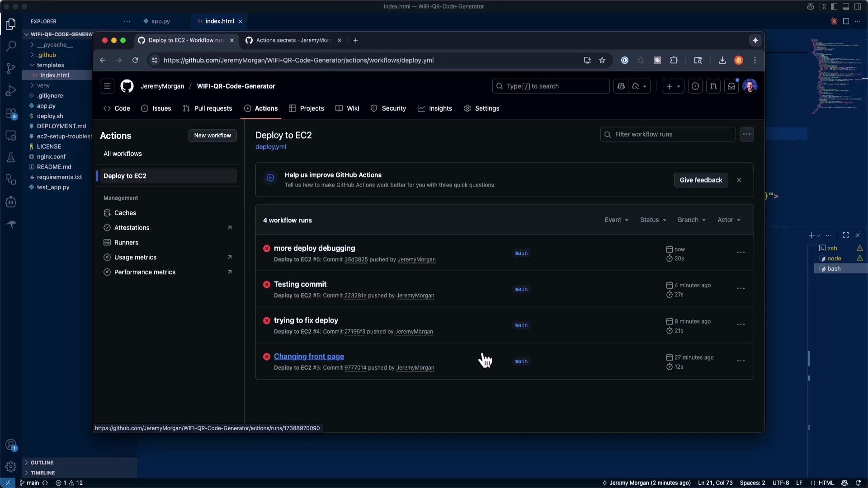Open Source Control activity icon
This screenshot has height=488, width=868.
pos(11,68)
